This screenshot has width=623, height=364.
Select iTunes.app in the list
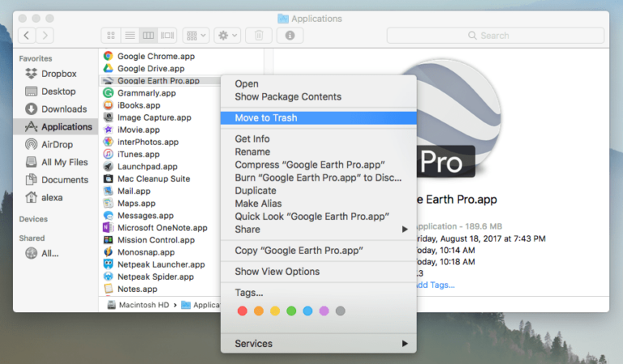[138, 154]
